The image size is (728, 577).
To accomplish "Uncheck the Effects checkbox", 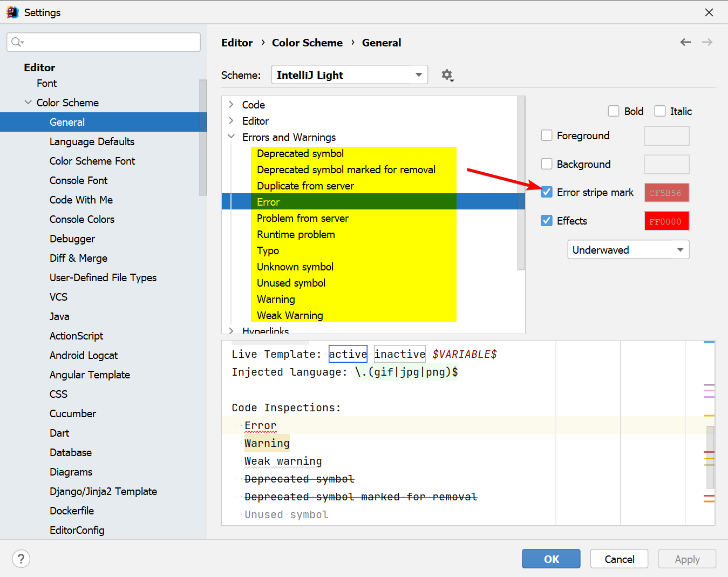I will click(x=547, y=221).
